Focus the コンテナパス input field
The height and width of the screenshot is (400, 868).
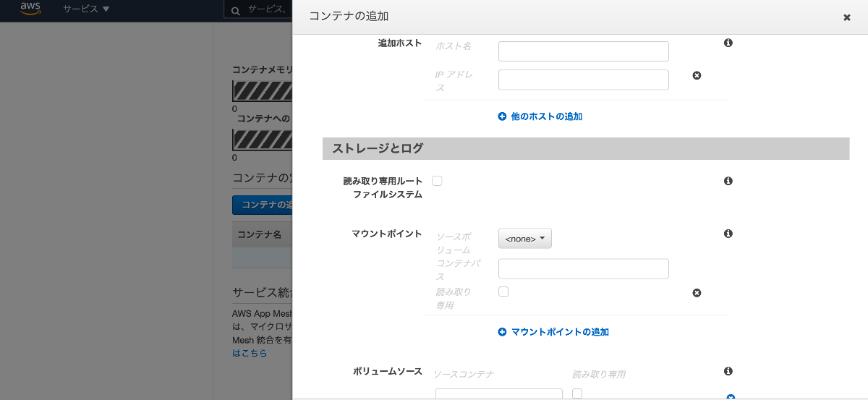[x=584, y=269]
